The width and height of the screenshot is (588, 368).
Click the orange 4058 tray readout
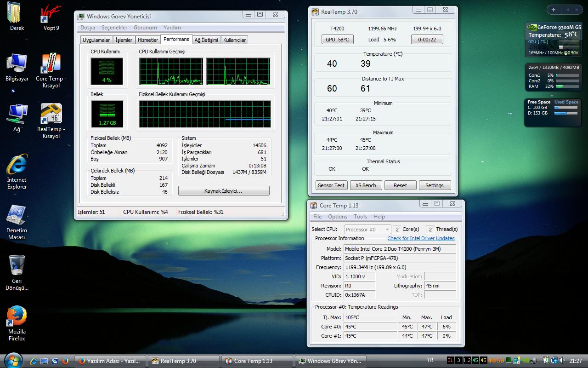496,361
